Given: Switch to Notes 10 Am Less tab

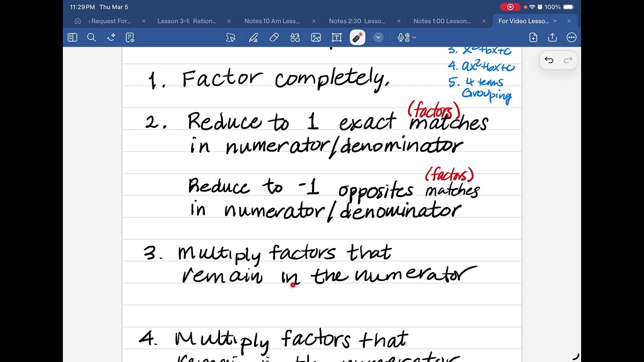Looking at the screenshot, I should click(272, 21).
